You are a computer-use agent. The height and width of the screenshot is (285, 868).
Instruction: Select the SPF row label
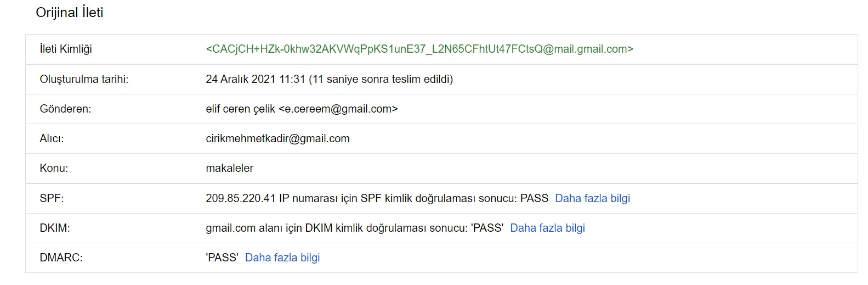click(x=52, y=198)
